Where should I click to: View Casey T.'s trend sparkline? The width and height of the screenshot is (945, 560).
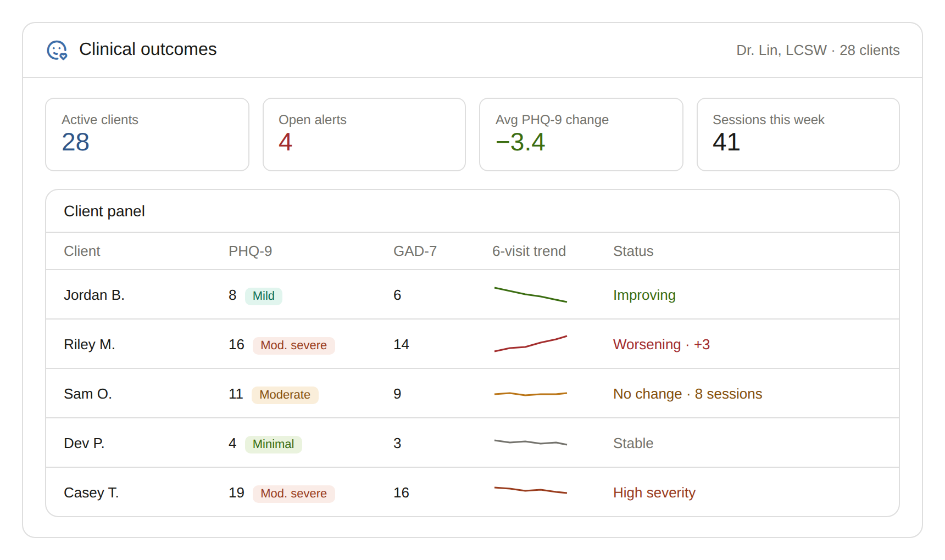531,490
